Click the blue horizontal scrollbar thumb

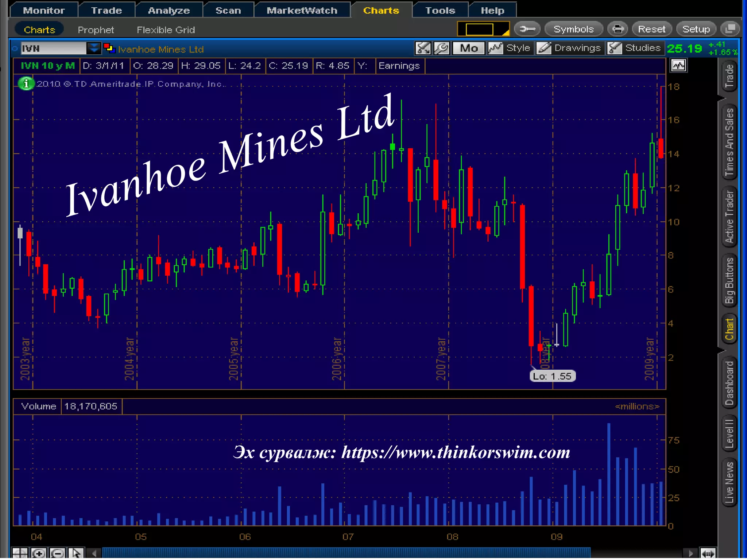[x=346, y=553]
